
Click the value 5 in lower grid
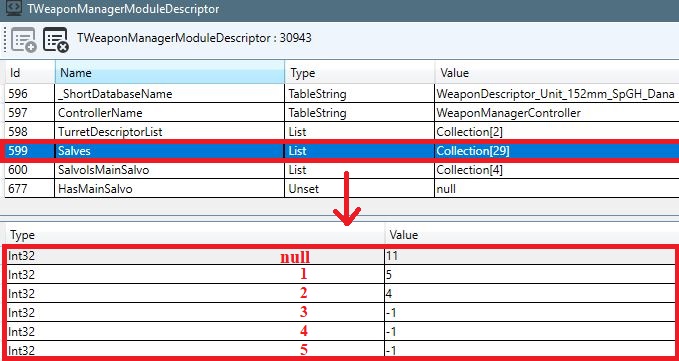(530, 274)
